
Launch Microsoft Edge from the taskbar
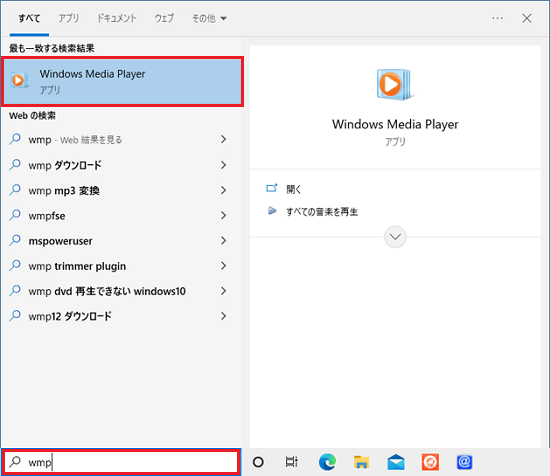click(x=327, y=462)
